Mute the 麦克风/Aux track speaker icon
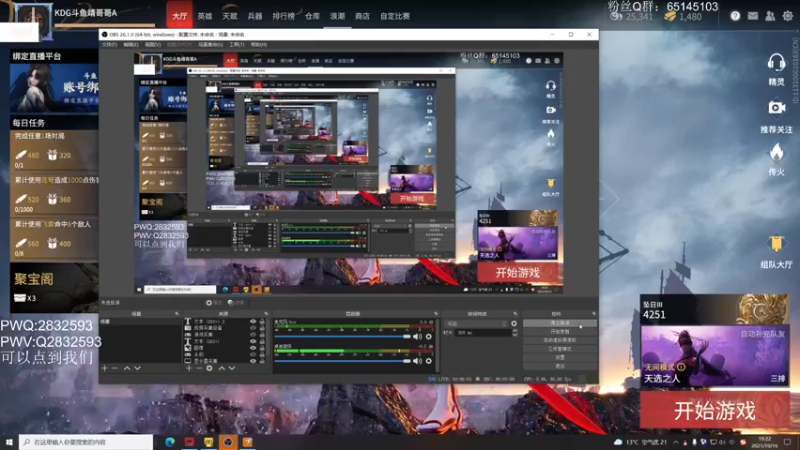 (417, 337)
